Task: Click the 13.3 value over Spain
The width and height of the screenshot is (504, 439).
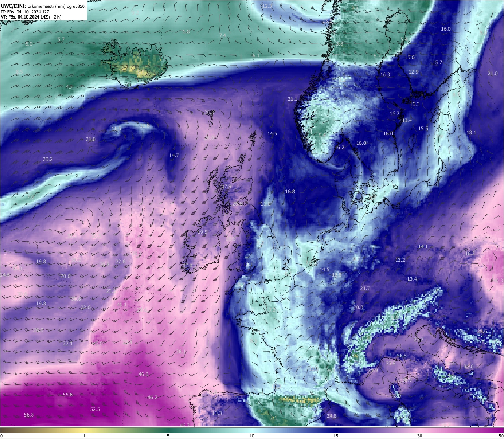Action: pos(217,413)
